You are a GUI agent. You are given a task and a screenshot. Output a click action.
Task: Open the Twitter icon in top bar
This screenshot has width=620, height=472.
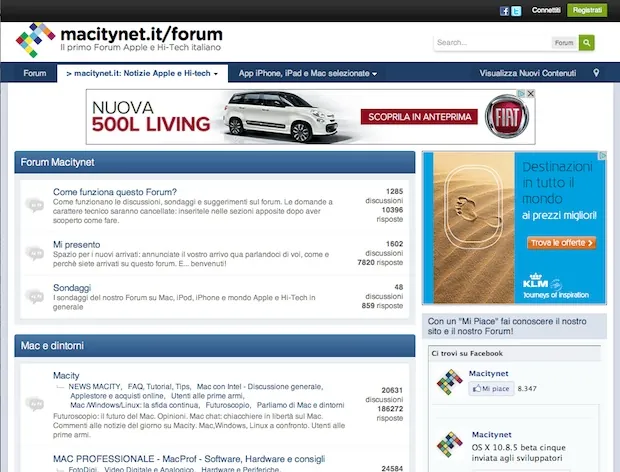coord(516,11)
